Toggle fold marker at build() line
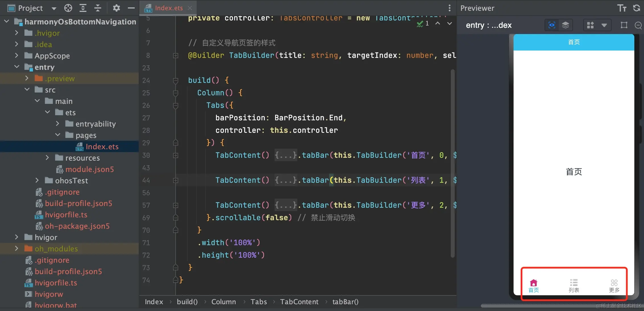The width and height of the screenshot is (644, 311). pos(176,81)
